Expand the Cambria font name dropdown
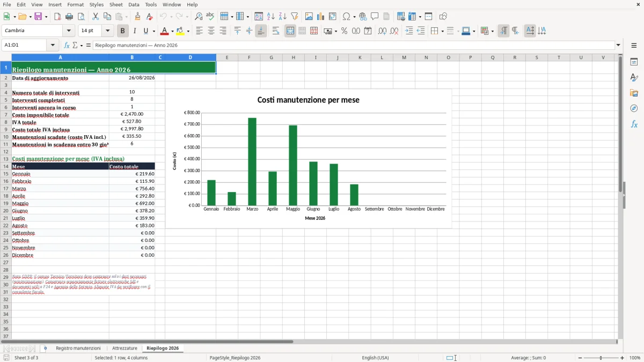644x362 pixels. [68, 31]
